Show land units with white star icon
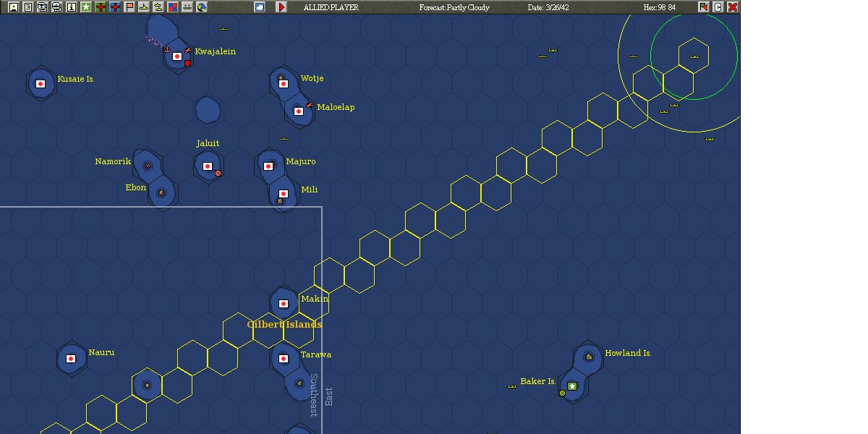The image size is (868, 434). [x=85, y=7]
